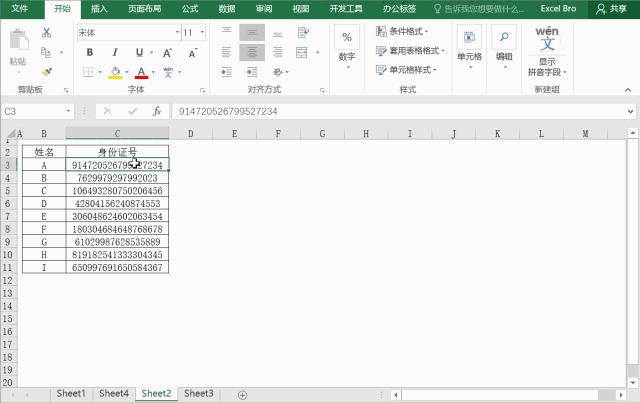The height and width of the screenshot is (403, 640).
Task: Open the 插入 ribbon tab
Action: (99, 9)
